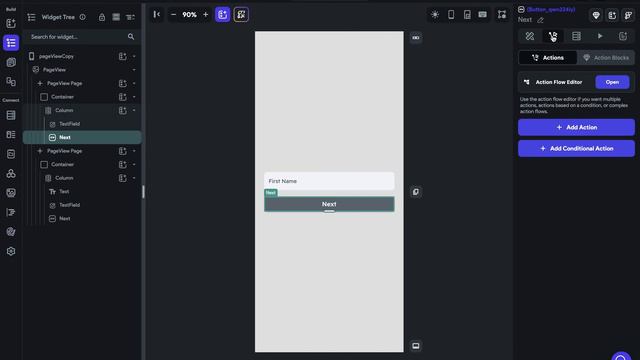Expand dropdown arrow on pageViewCopy row
This screenshot has height=360, width=640.
pos(134,56)
